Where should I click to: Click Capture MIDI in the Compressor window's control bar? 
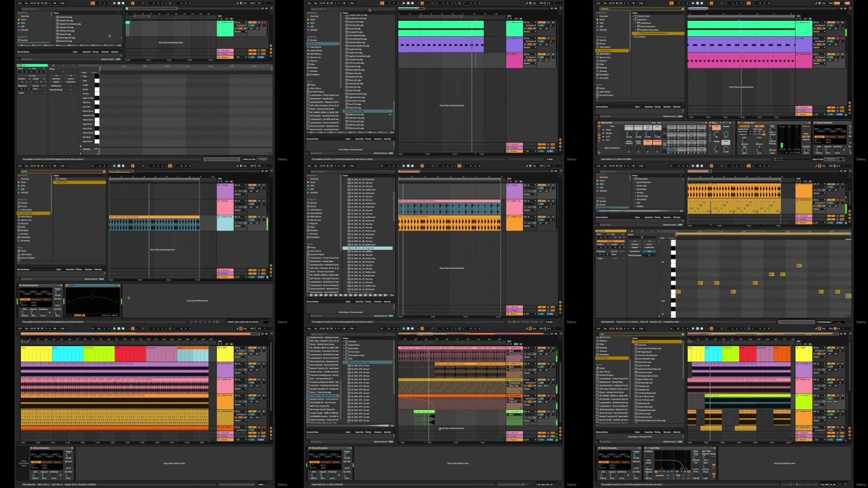tap(719, 3)
